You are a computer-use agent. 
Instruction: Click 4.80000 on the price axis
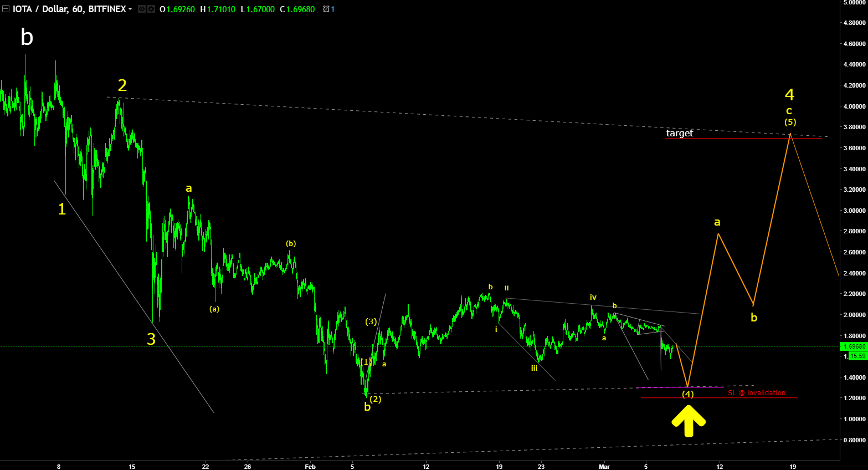point(855,23)
